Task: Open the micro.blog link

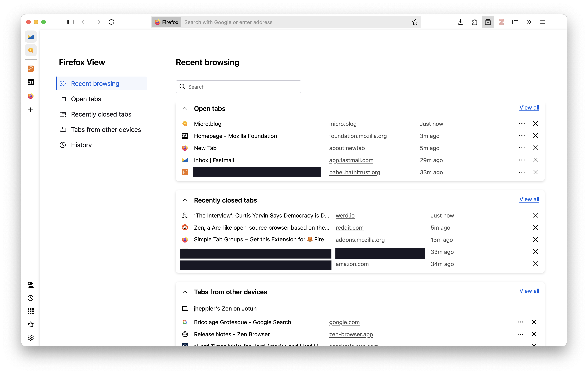Action: (x=343, y=124)
